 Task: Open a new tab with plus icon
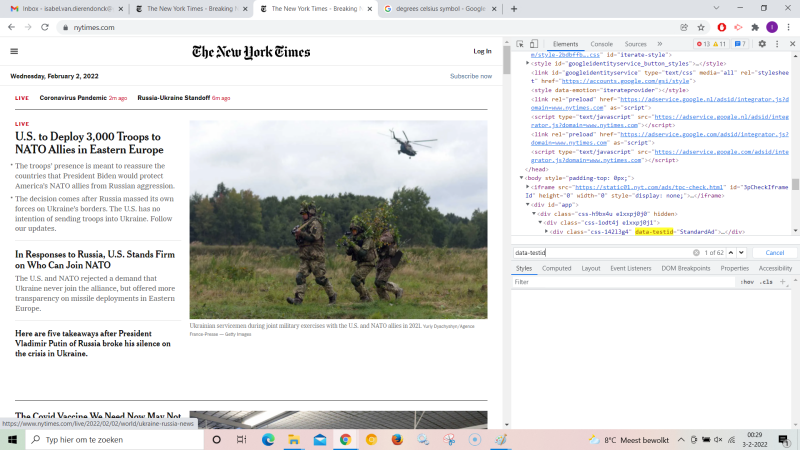coord(514,9)
